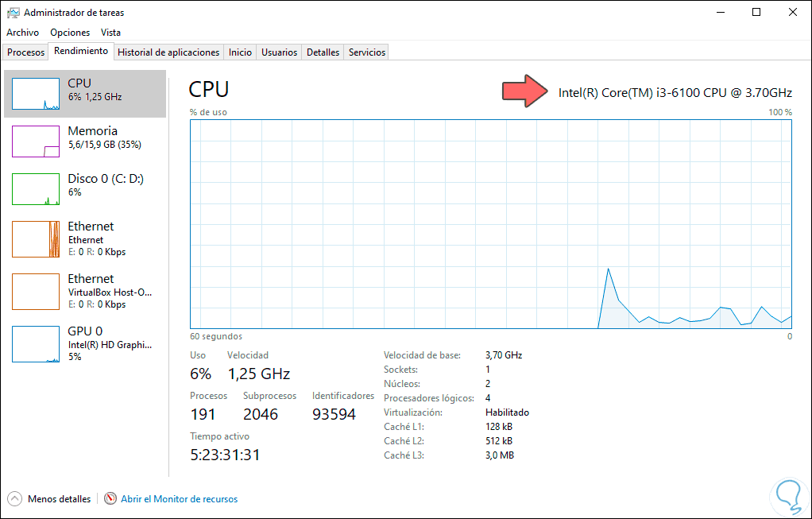This screenshot has height=519, width=812.
Task: Click the Menos detalles label
Action: 59,499
